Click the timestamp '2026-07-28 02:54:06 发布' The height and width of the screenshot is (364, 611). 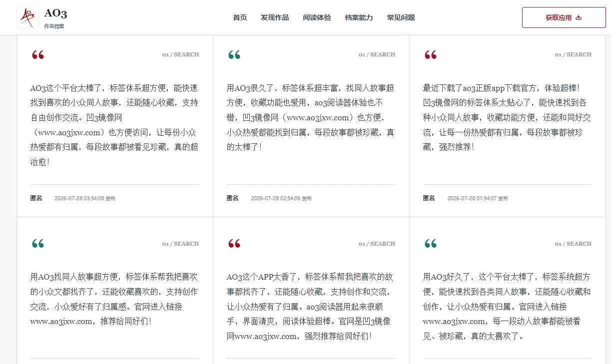pyautogui.click(x=281, y=198)
